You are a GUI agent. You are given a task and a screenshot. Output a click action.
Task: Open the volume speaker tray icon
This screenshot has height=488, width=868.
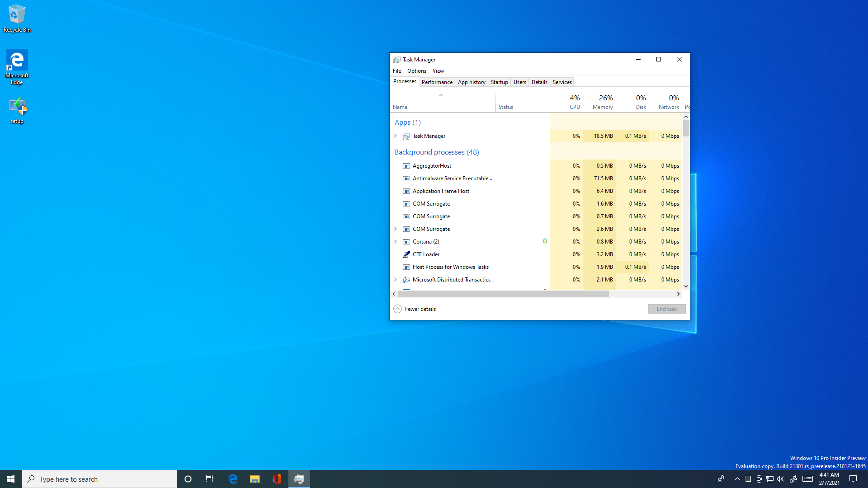pos(780,479)
